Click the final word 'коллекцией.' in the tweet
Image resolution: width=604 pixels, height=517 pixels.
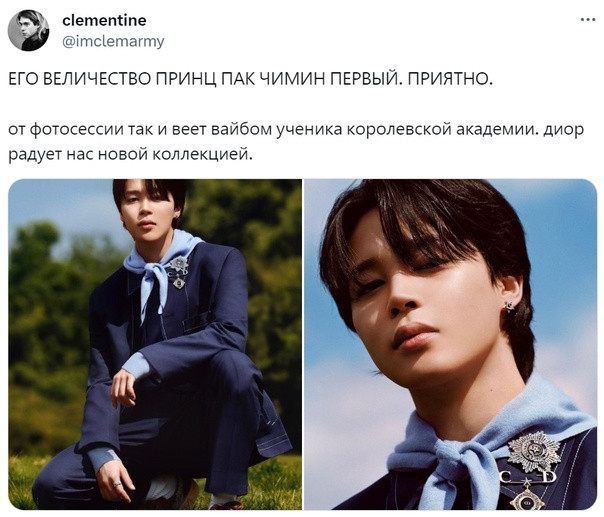[x=202, y=154]
